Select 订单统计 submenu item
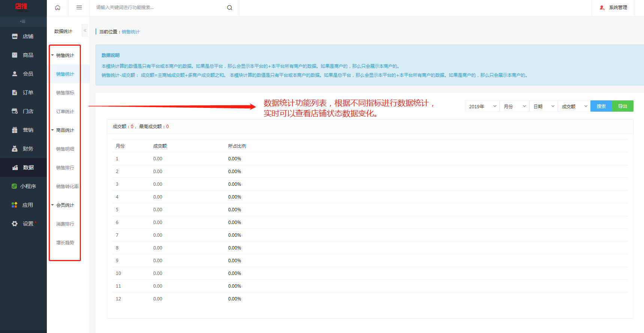The width and height of the screenshot is (644, 333). (65, 112)
